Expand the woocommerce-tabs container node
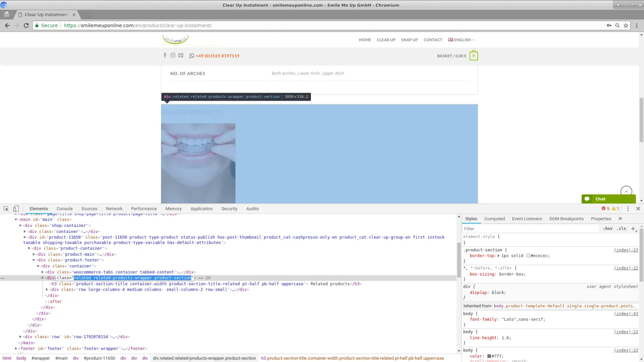The width and height of the screenshot is (644, 362). coord(43,272)
